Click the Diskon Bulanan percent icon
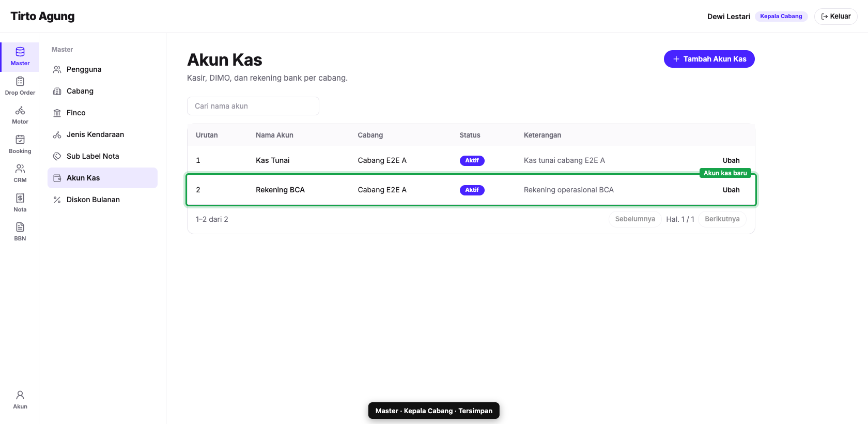The image size is (868, 424). pyautogui.click(x=57, y=200)
